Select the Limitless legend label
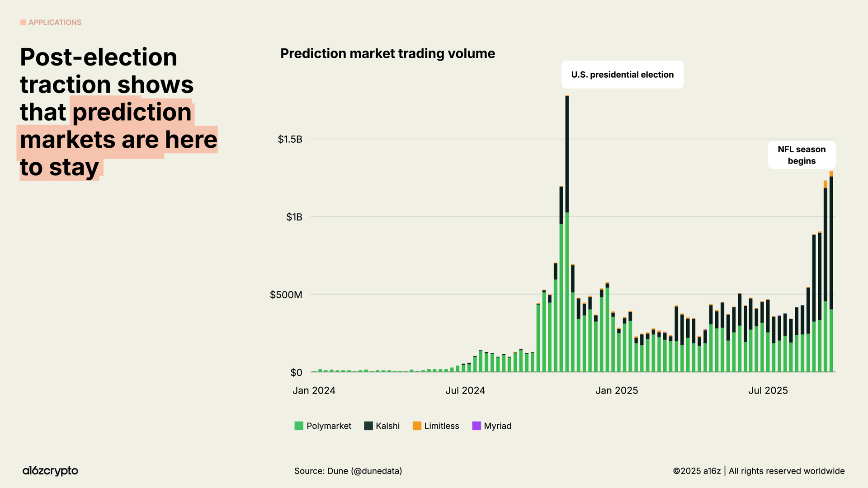This screenshot has height=488, width=868. pos(441,426)
